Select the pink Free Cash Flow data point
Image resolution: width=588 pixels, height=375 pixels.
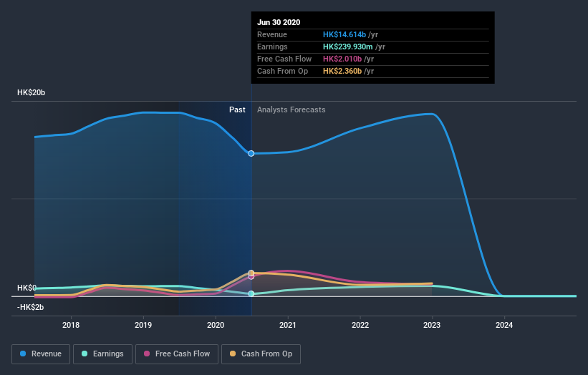coord(251,277)
